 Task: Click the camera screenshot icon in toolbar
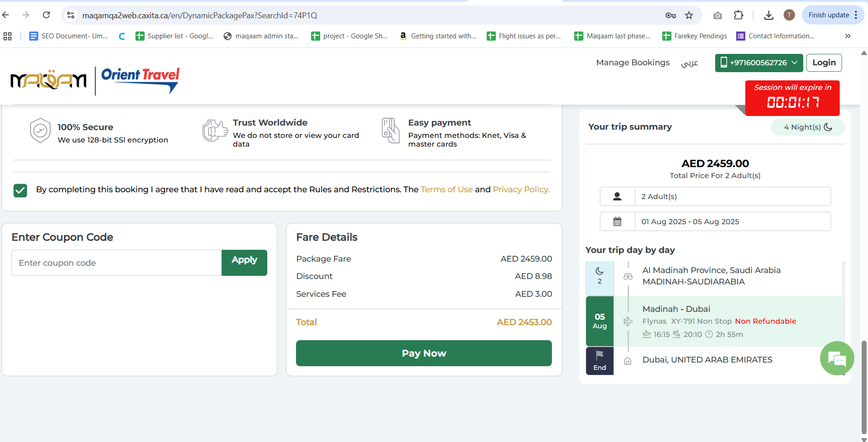tap(717, 16)
